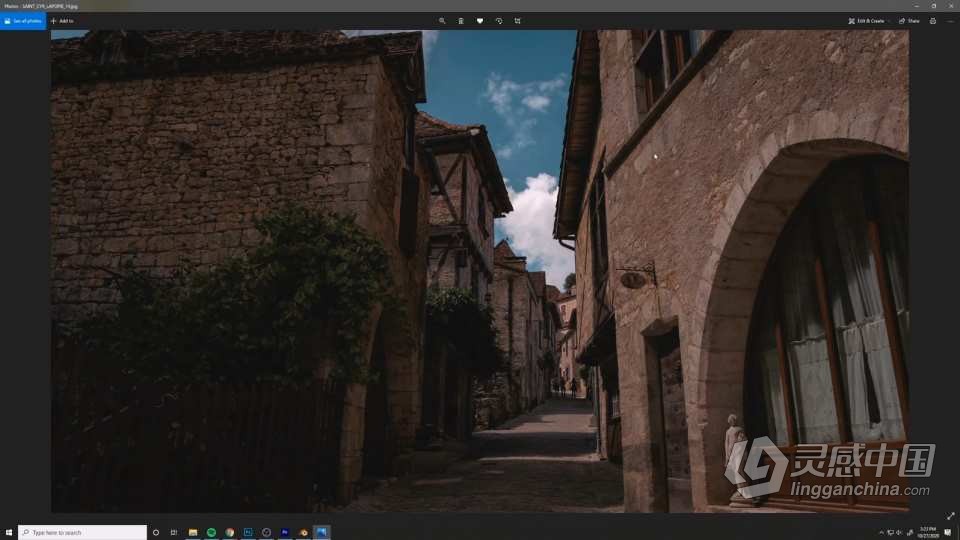Open Cortana circle icon on taskbar
The width and height of the screenshot is (960, 540).
[x=156, y=533]
